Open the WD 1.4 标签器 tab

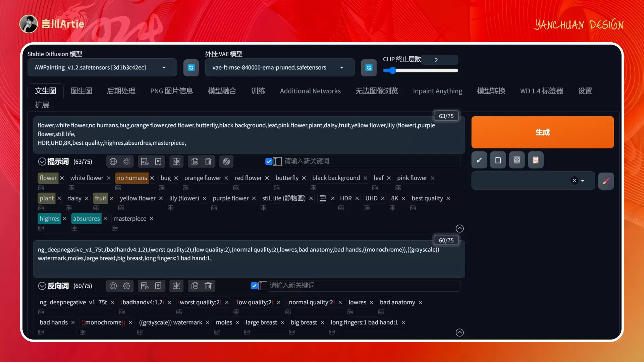point(541,91)
